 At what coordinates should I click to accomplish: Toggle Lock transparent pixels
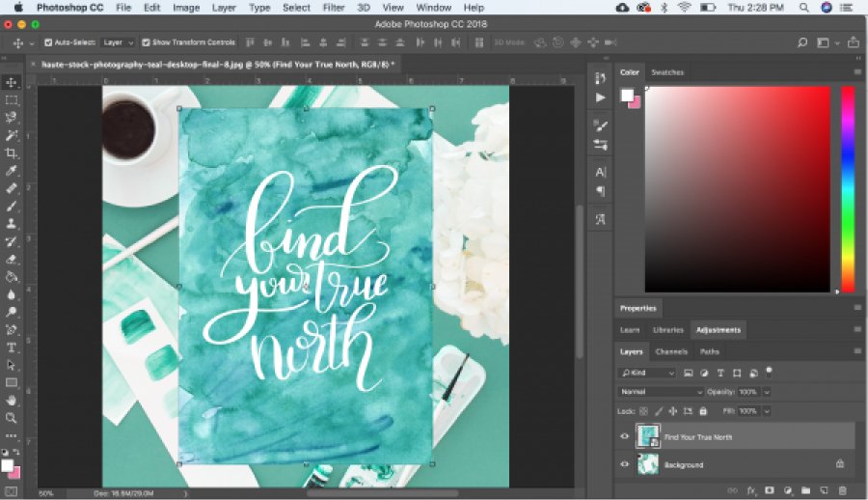[x=644, y=411]
